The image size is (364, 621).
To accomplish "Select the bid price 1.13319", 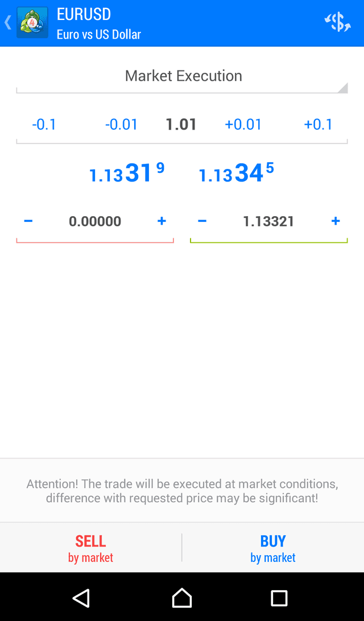I will point(126,172).
